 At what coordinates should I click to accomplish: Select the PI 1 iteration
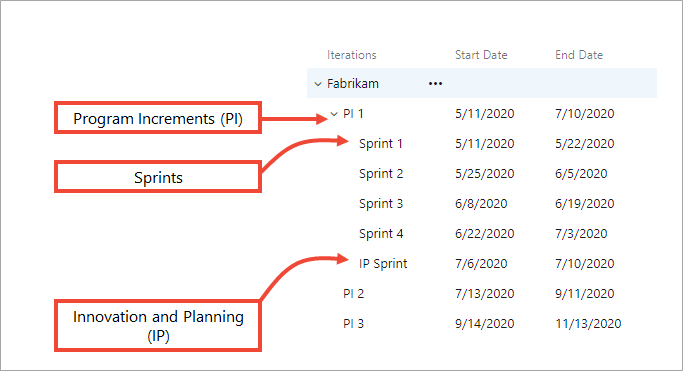pyautogui.click(x=353, y=114)
